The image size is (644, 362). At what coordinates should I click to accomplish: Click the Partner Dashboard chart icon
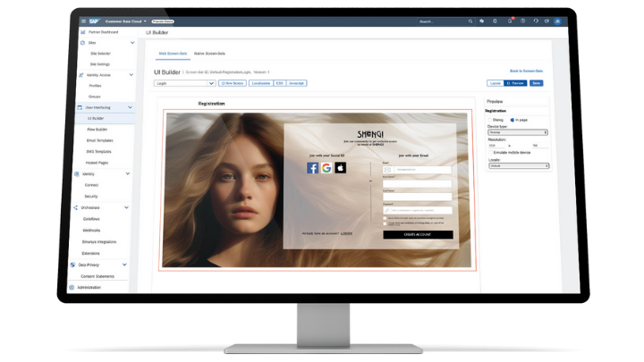83,32
